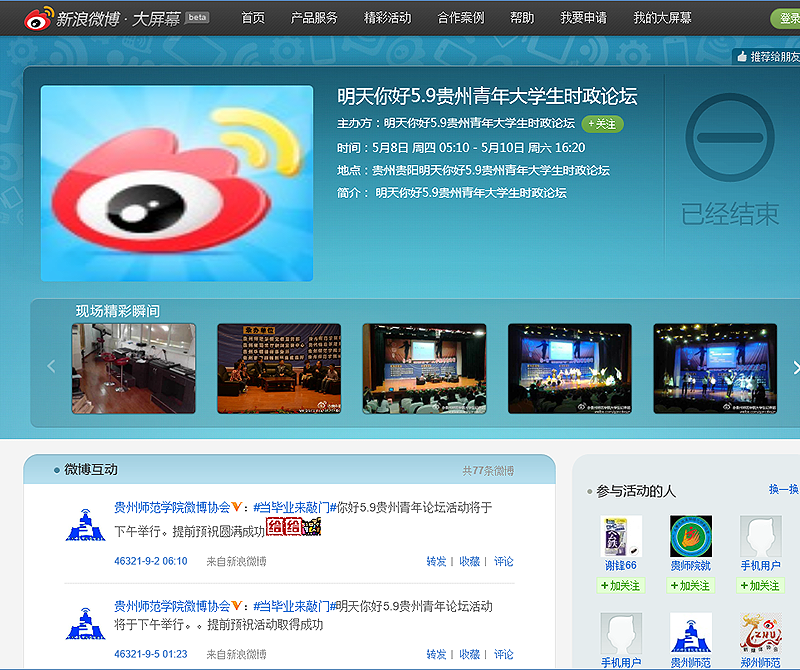Open the 贵州师范 participant username link
800x670 pixels.
click(691, 663)
